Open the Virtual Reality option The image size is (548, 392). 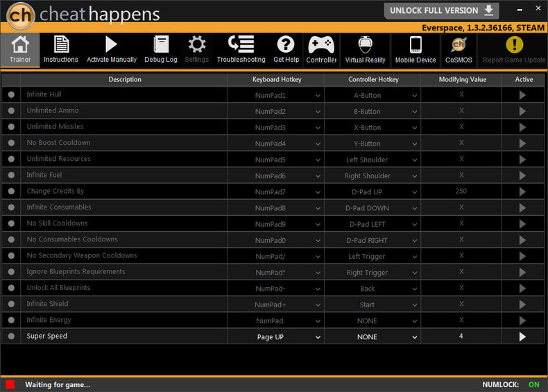[x=365, y=50]
